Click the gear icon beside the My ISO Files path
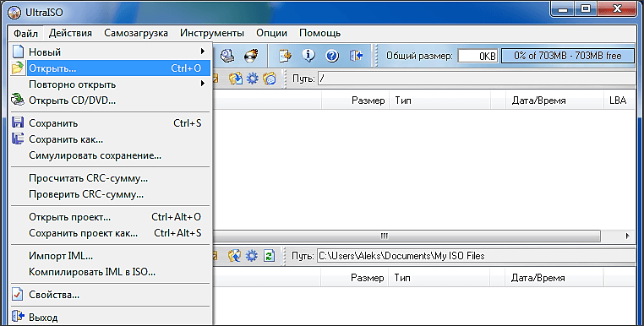Image resolution: width=644 pixels, height=326 pixels. (x=252, y=256)
